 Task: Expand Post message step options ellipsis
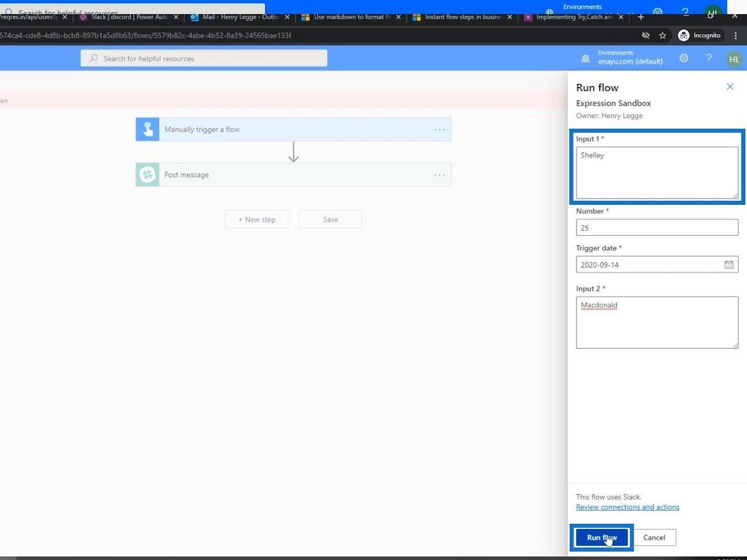tap(440, 175)
